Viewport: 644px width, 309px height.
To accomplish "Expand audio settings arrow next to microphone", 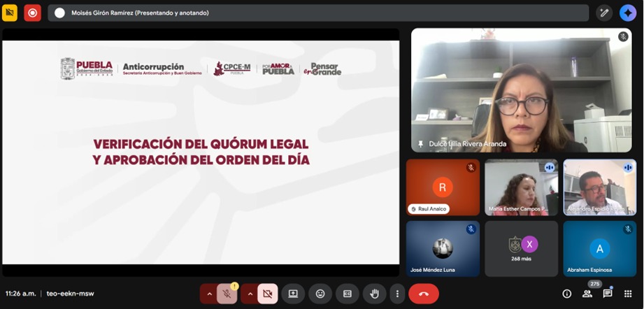I will tap(208, 294).
